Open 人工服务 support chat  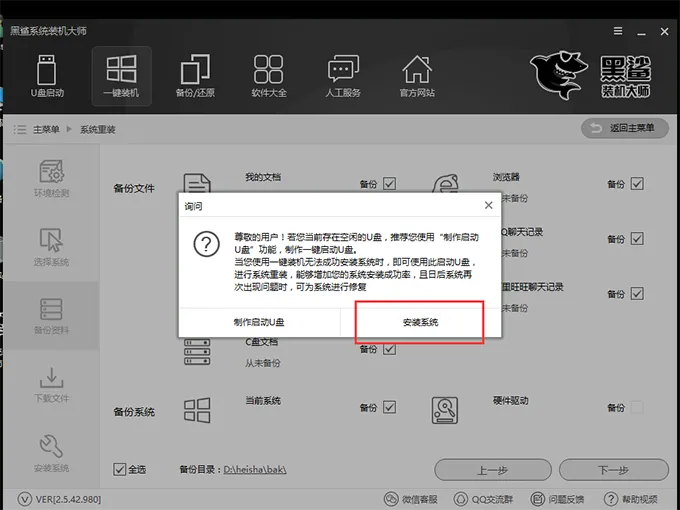343,76
